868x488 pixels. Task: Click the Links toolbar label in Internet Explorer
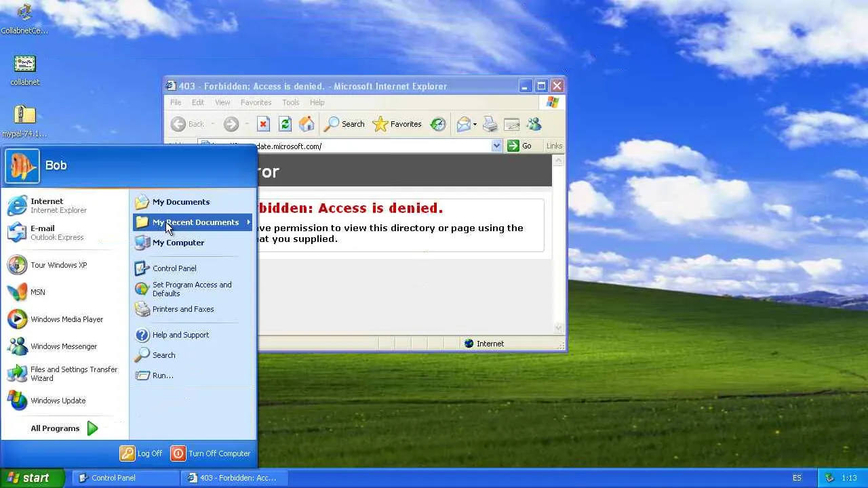(x=554, y=146)
